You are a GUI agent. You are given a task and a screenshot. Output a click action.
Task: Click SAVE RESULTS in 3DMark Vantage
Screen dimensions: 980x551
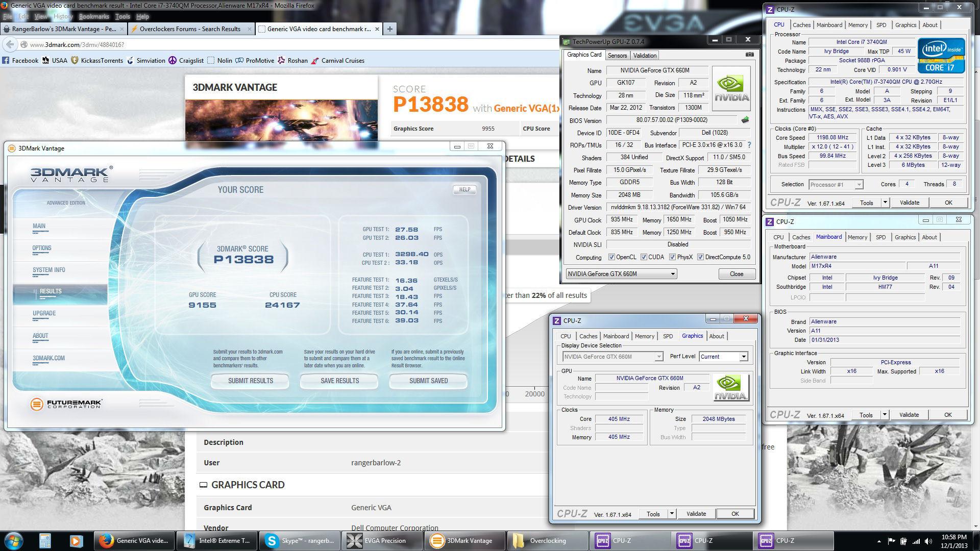click(x=339, y=381)
